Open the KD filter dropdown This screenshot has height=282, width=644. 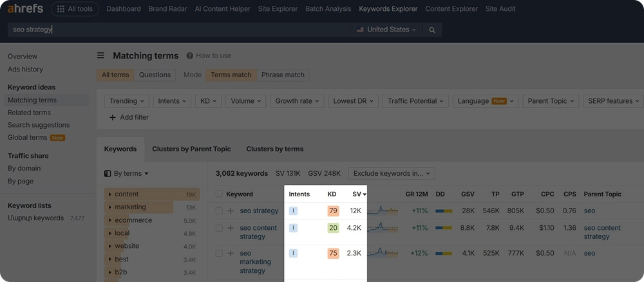pos(208,101)
